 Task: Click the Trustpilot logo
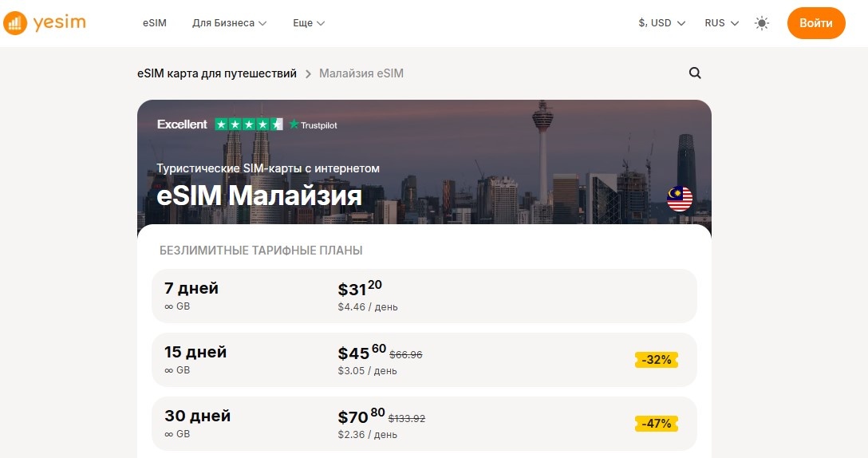[x=313, y=124]
